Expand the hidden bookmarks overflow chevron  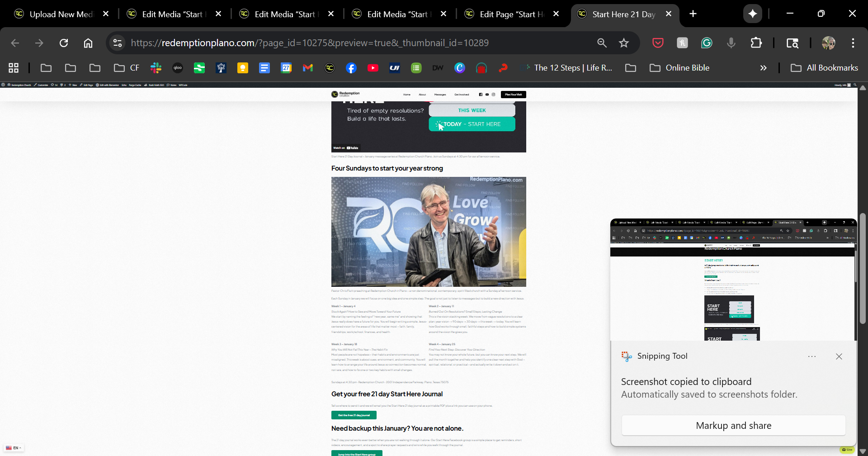point(764,68)
